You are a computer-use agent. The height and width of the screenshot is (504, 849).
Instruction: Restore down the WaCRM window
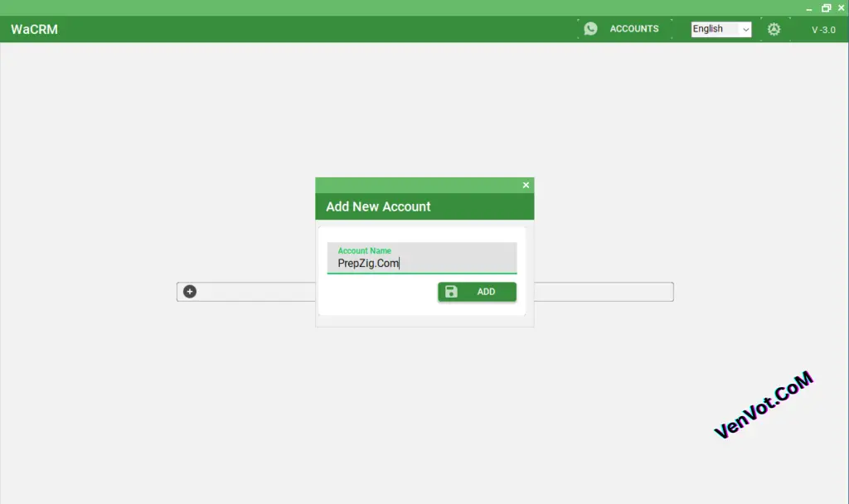click(x=826, y=8)
